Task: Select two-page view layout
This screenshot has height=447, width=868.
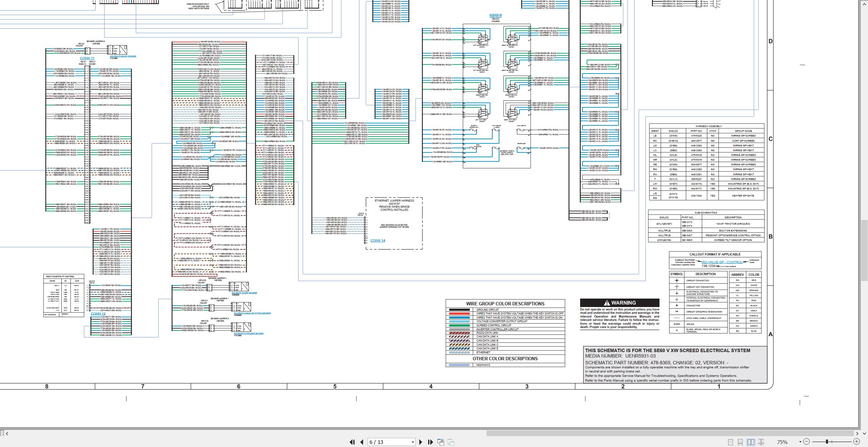Action: (751, 442)
